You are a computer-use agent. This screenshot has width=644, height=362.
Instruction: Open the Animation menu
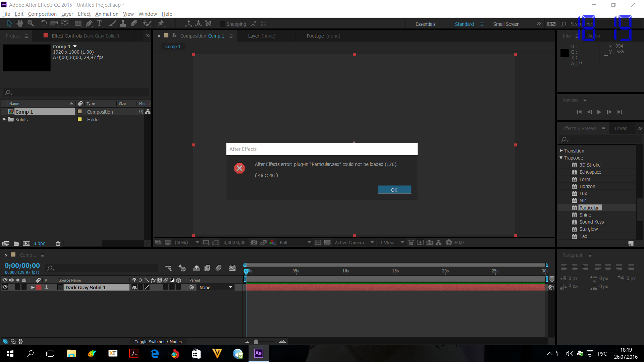tap(107, 14)
